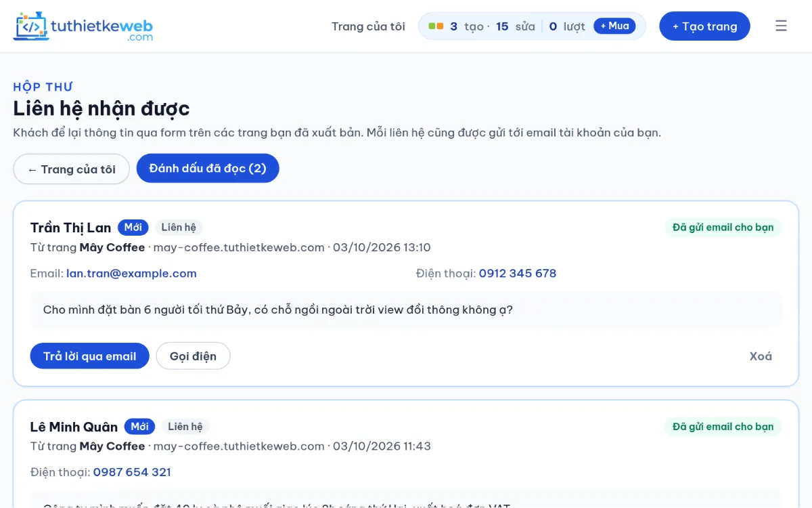Click Liên hệ tag next to Lê Minh Quân
This screenshot has height=508, width=812.
(x=185, y=427)
